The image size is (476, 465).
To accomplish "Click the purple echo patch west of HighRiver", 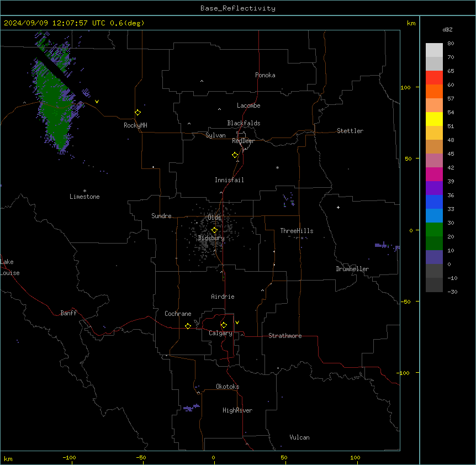I will click(191, 408).
